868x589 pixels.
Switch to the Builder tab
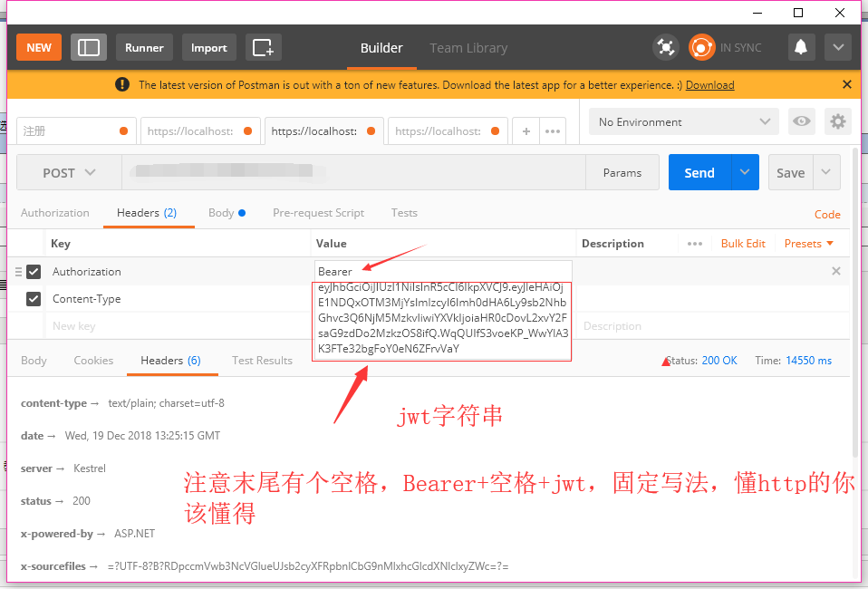(x=381, y=48)
